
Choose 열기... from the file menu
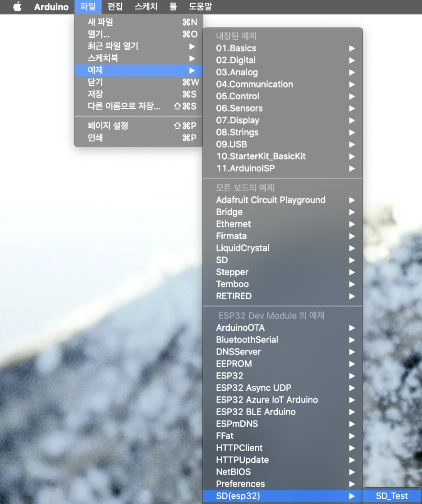[138, 34]
